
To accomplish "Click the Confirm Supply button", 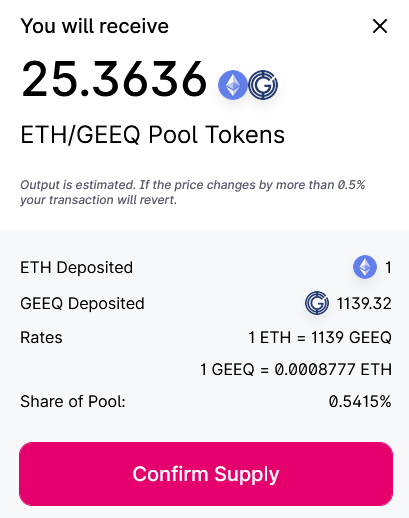I will [206, 474].
